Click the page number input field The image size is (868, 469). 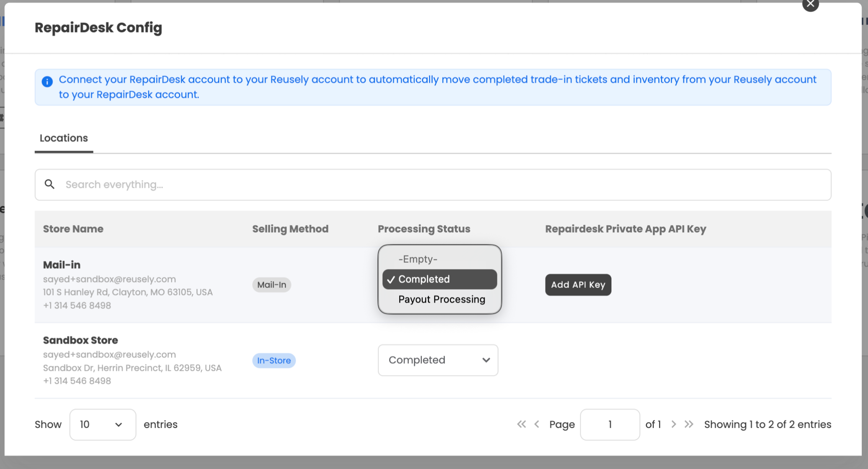pyautogui.click(x=610, y=425)
